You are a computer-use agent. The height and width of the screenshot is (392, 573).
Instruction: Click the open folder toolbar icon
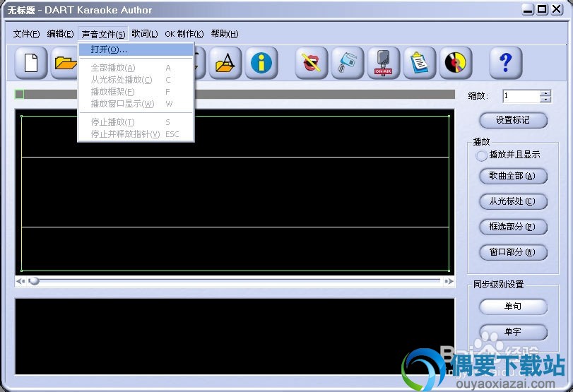point(64,62)
